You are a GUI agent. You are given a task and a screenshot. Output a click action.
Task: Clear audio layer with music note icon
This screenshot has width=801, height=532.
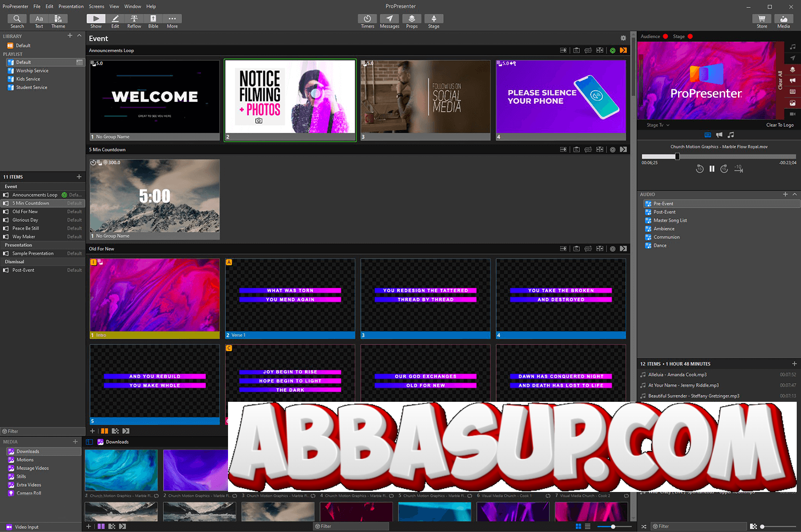(x=792, y=47)
